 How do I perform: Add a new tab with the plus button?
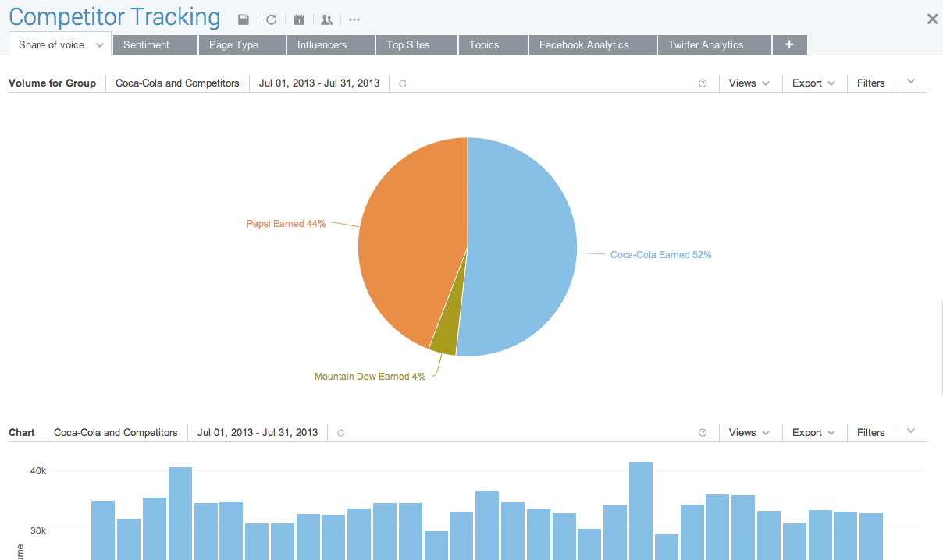click(789, 45)
